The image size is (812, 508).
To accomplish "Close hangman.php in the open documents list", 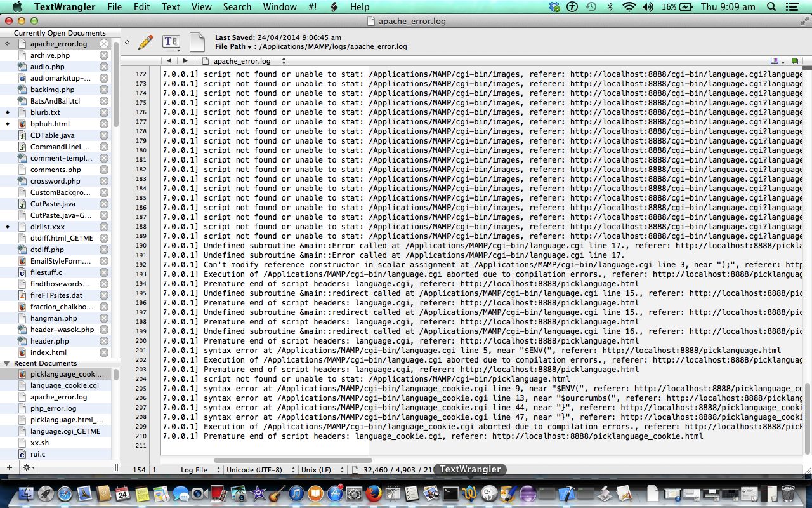I will (104, 318).
